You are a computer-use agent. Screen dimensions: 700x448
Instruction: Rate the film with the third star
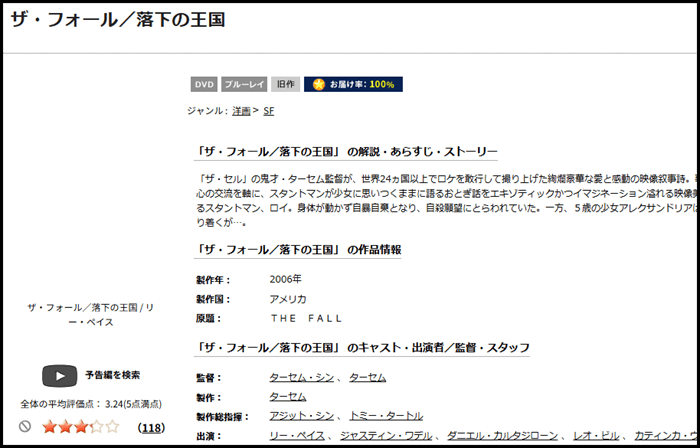pyautogui.click(x=81, y=427)
